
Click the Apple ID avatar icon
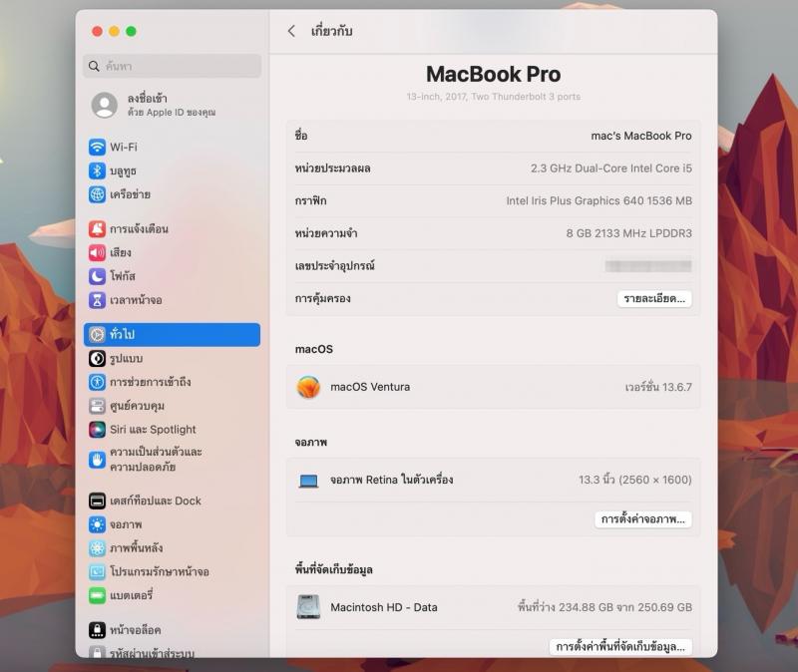[x=105, y=105]
